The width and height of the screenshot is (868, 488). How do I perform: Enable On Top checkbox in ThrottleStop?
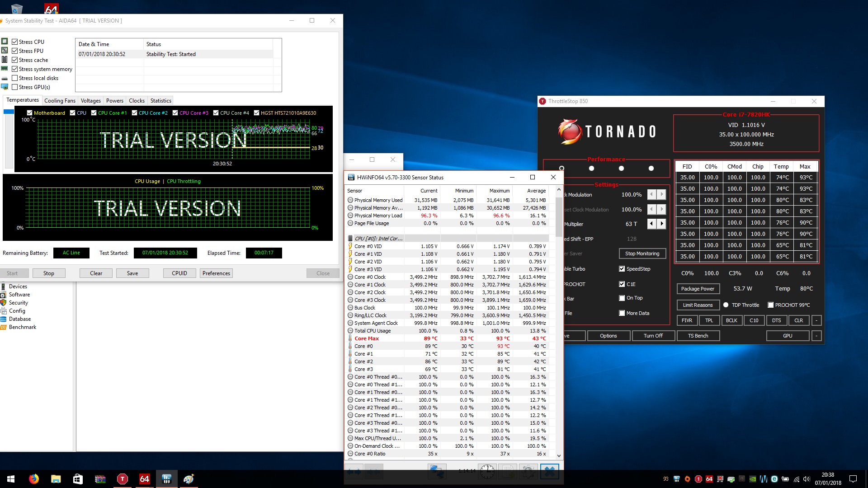click(x=622, y=298)
